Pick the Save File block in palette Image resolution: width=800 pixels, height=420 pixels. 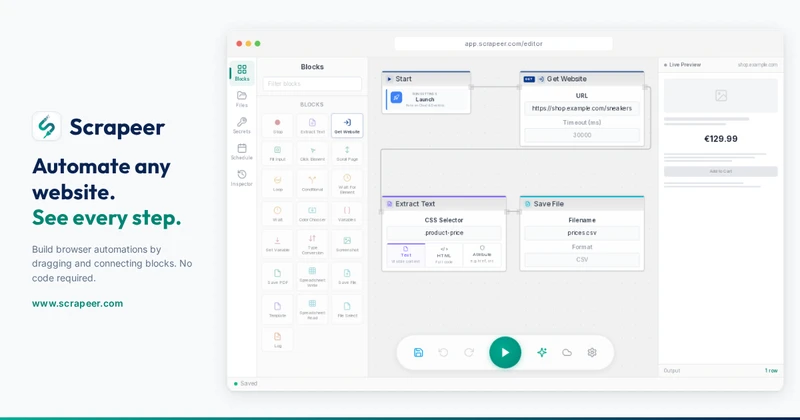[x=347, y=276]
